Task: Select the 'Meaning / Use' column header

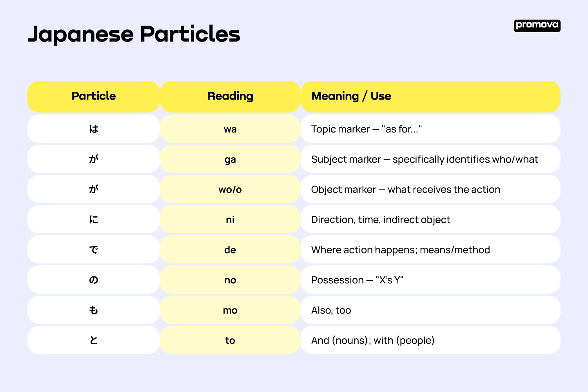Action: pyautogui.click(x=430, y=96)
